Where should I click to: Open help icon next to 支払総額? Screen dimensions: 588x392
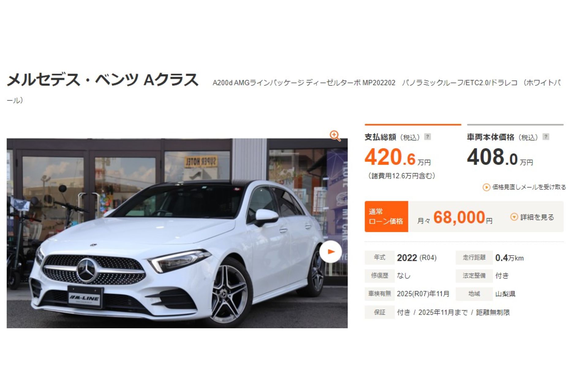[428, 137]
